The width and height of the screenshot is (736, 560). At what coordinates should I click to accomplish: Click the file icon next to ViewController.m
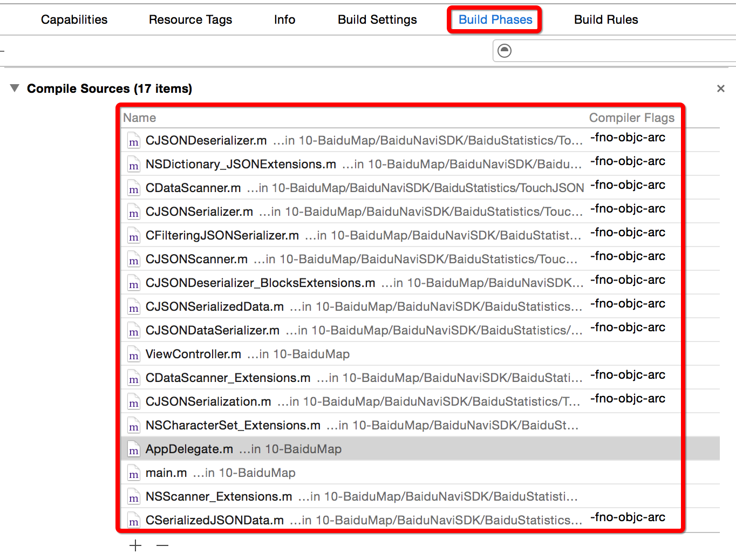tap(133, 354)
